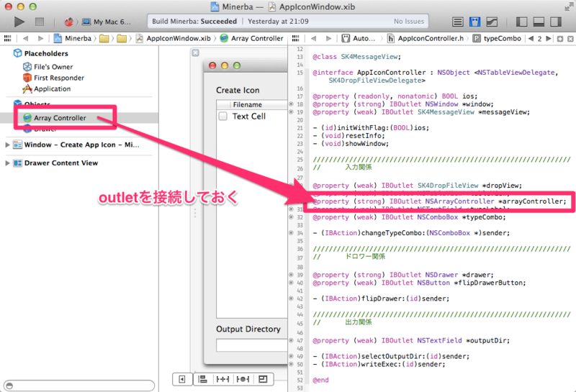Open AppIconWindow.xib in the jump bar
Image resolution: width=576 pixels, height=392 pixels.
click(174, 38)
